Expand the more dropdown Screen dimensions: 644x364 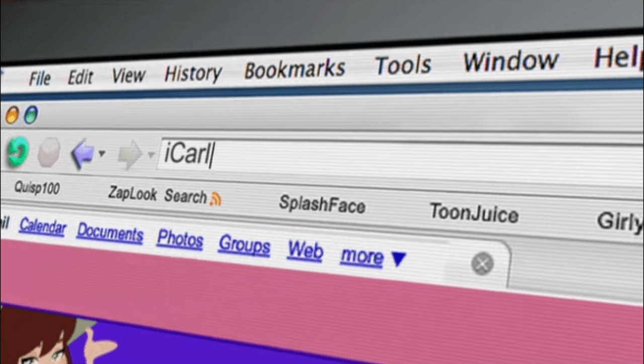point(373,257)
